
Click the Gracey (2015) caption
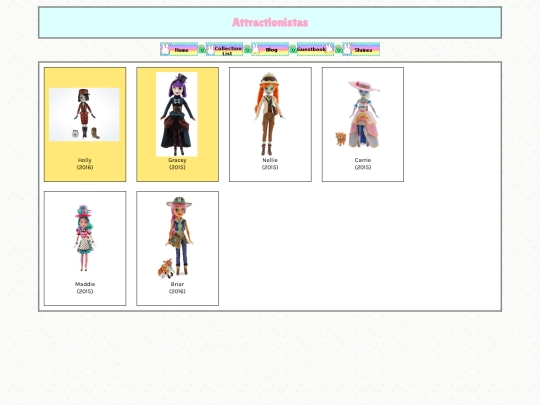pos(177,164)
